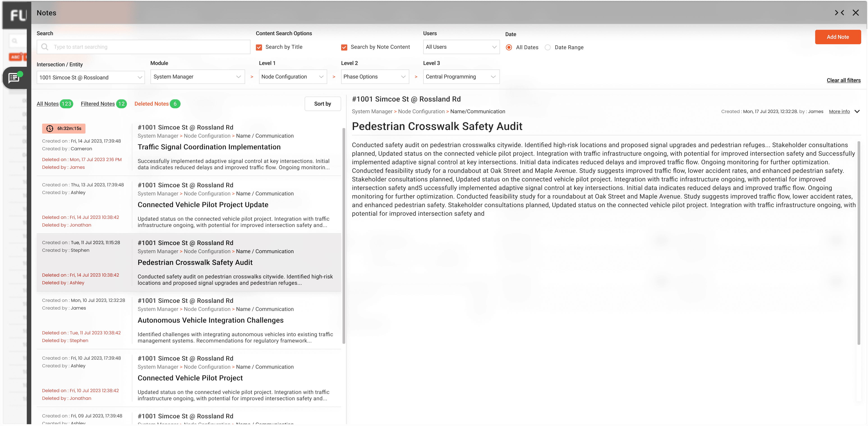Close the Notes panel with X
The height and width of the screenshot is (426, 868).
click(x=856, y=13)
